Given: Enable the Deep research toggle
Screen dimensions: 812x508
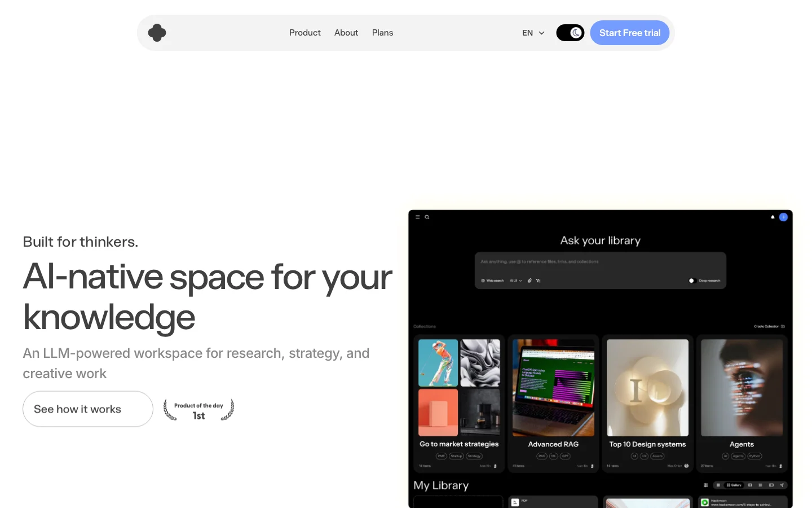Looking at the screenshot, I should pos(692,281).
